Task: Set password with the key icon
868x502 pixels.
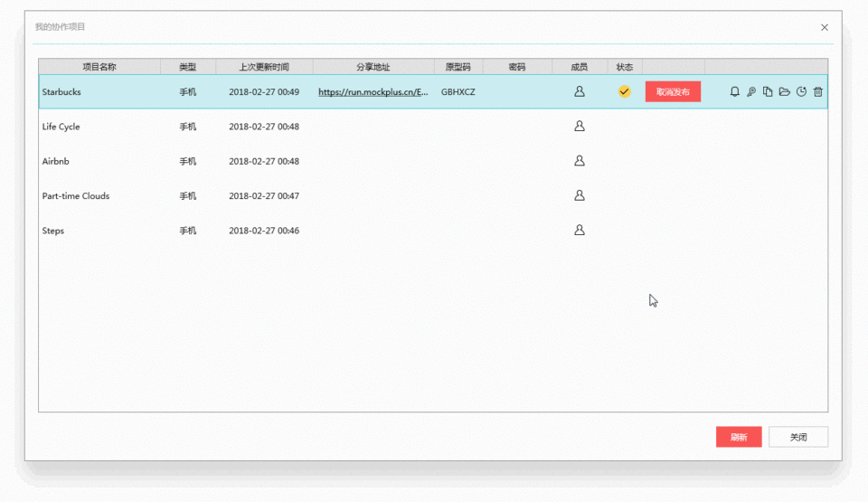Action: pos(750,91)
